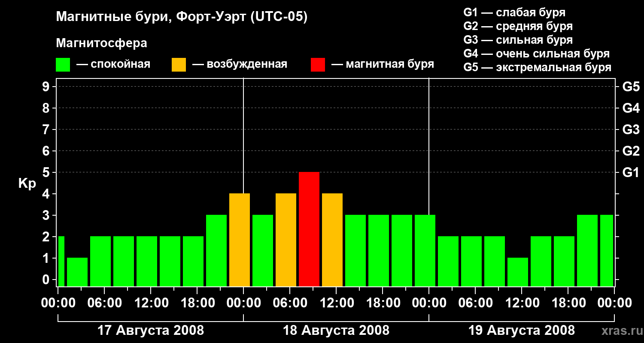Click the 'G2' label on the right axis

tap(631, 151)
